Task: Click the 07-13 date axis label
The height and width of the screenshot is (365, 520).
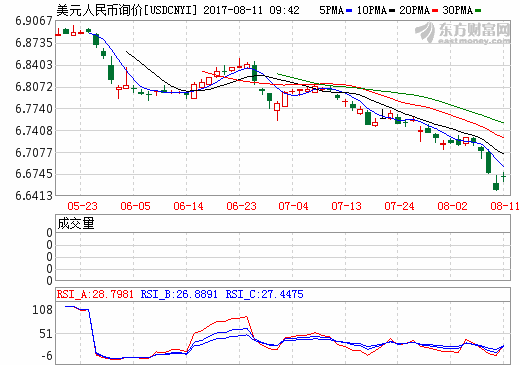Action: 346,206
